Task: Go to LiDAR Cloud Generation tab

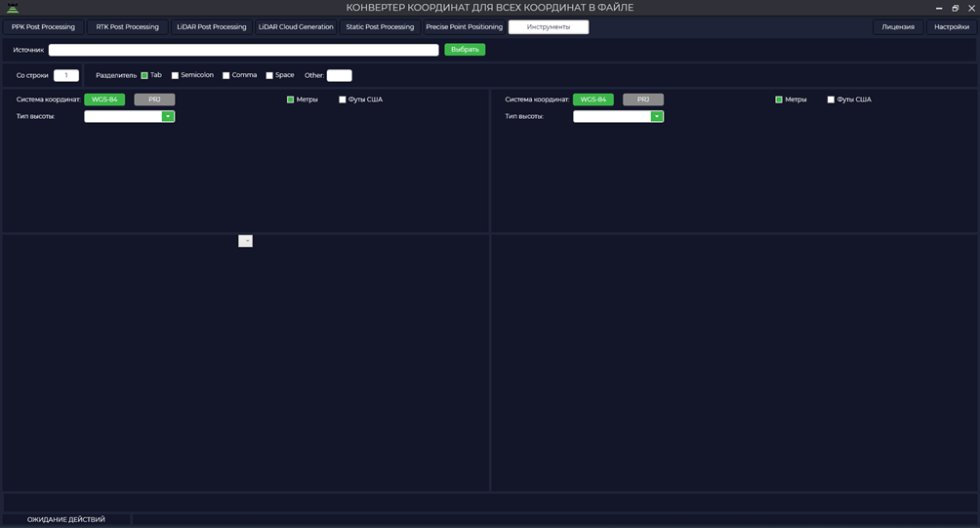Action: (296, 27)
